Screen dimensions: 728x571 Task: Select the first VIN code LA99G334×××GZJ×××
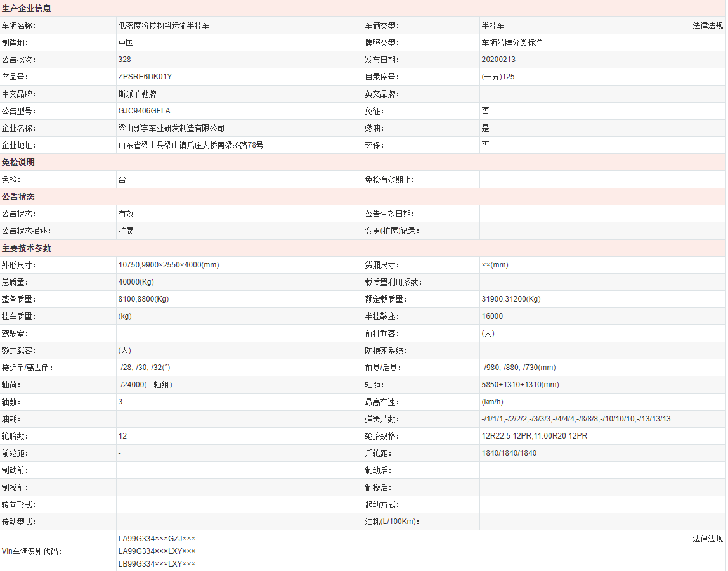(157, 539)
